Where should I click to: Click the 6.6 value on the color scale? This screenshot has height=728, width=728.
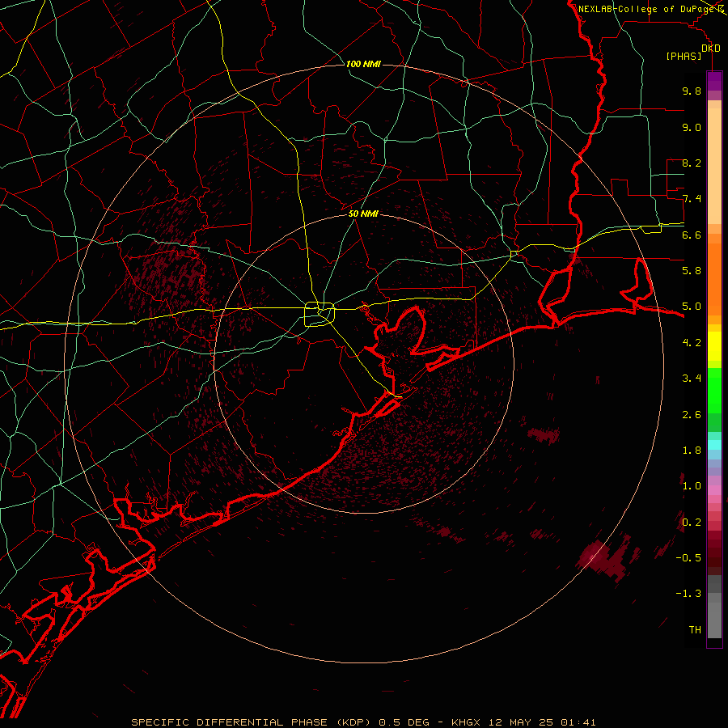coord(692,235)
